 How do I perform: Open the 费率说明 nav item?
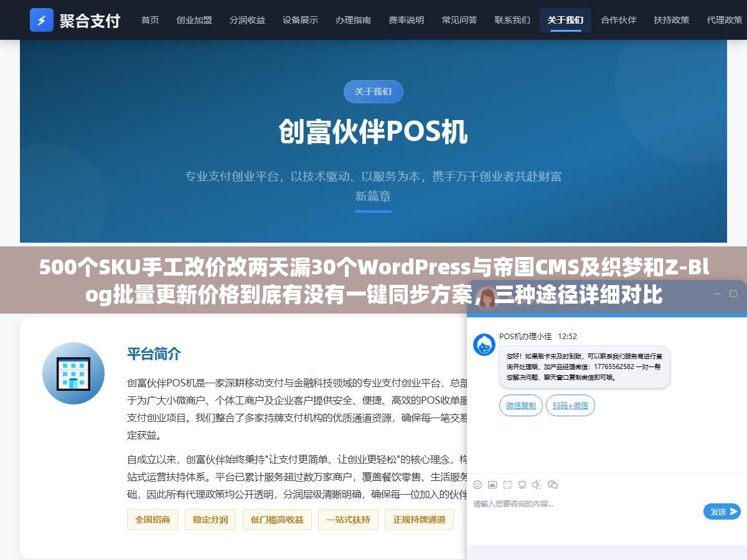(406, 20)
